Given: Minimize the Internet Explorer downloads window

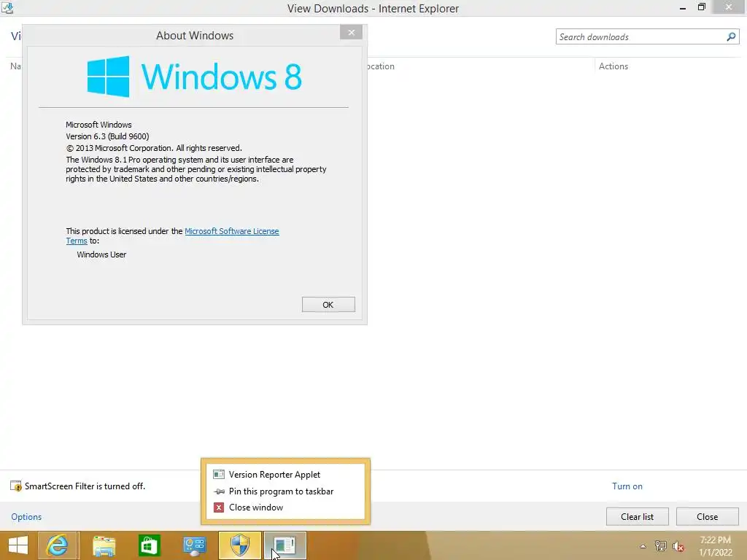Looking at the screenshot, I should [683, 7].
